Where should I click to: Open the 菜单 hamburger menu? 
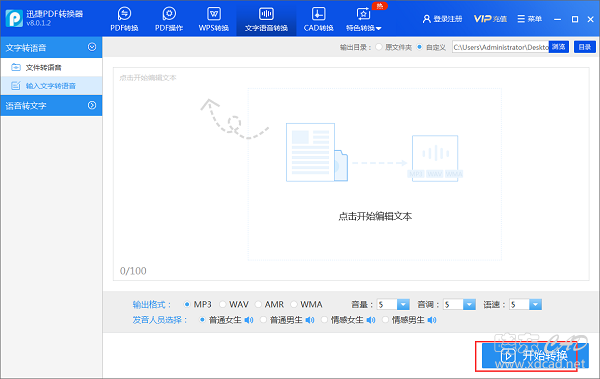(530, 19)
